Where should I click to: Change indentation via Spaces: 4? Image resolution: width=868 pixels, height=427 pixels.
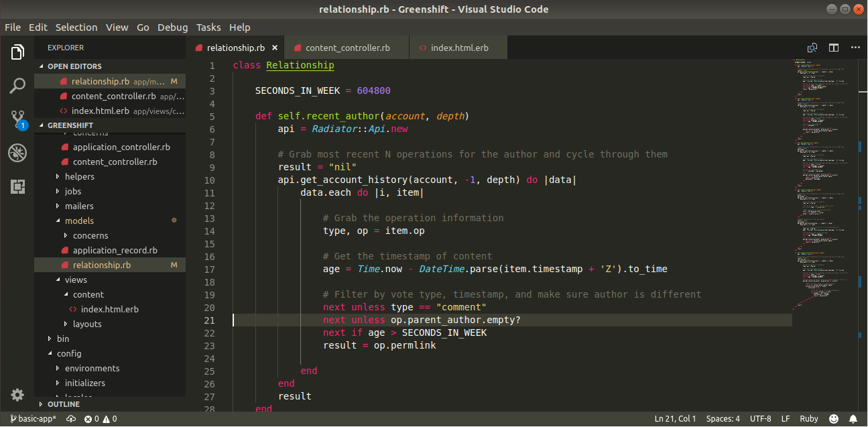pyautogui.click(x=723, y=419)
